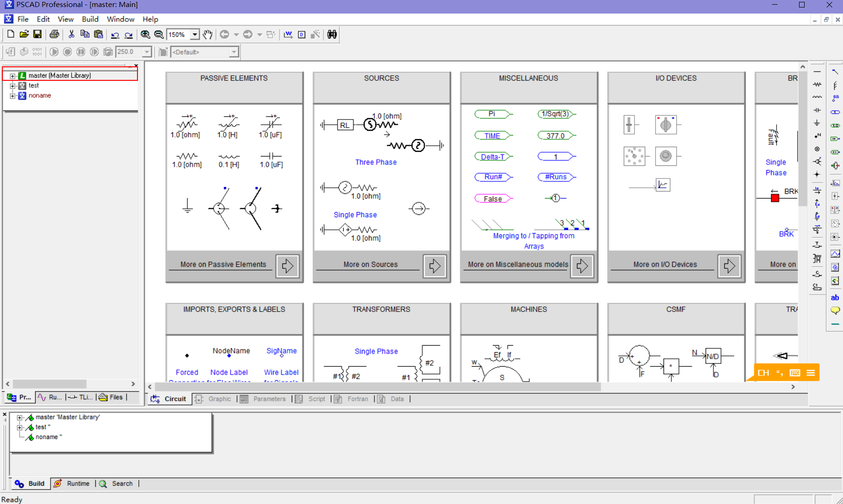This screenshot has width=843, height=504.
Task: Click the Save project icon
Action: point(37,35)
